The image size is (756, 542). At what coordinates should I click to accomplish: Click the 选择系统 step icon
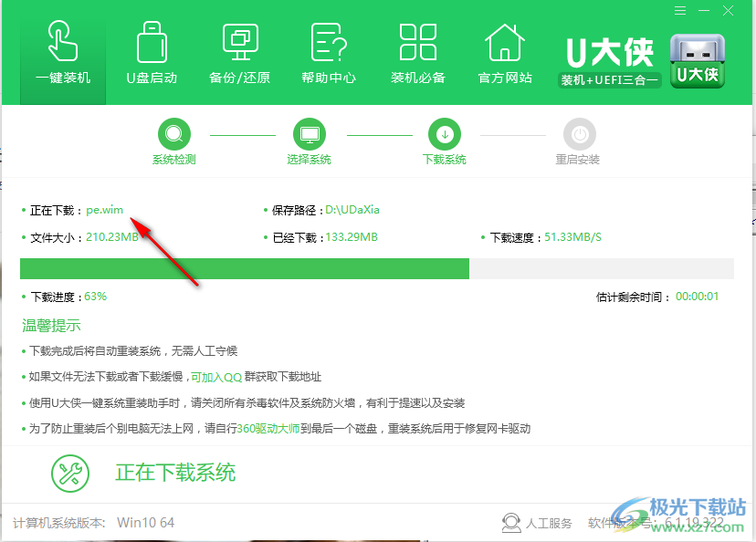click(310, 134)
